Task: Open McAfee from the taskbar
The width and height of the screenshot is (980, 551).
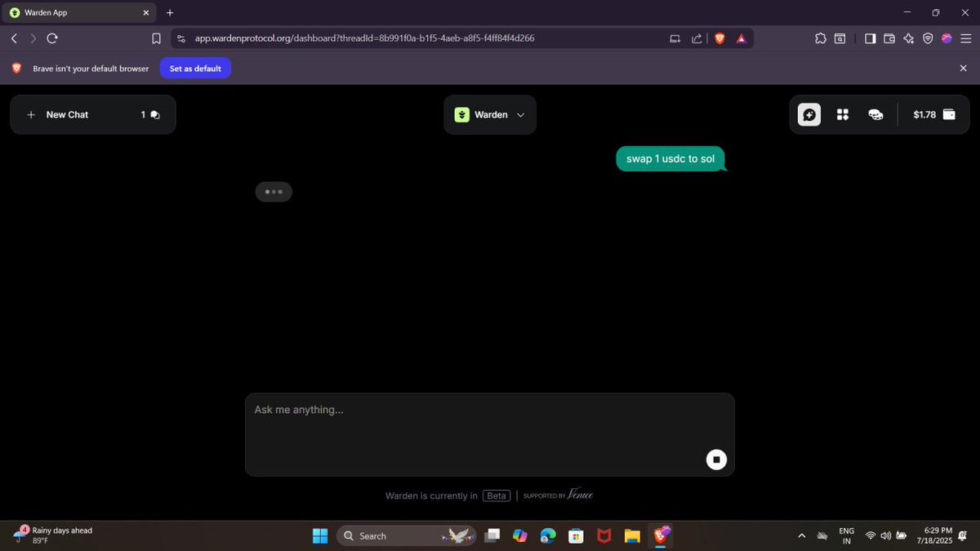Action: [604, 536]
